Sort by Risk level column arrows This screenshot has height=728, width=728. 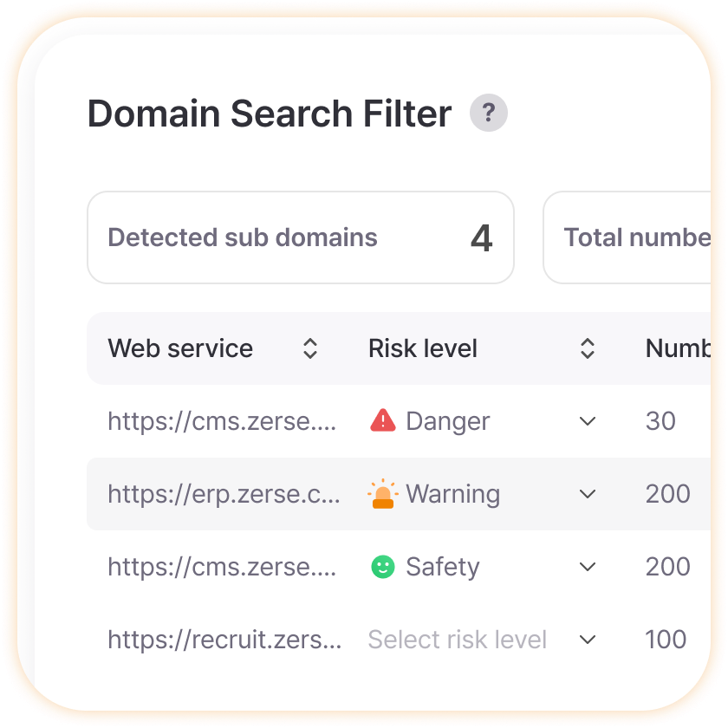pyautogui.click(x=588, y=348)
